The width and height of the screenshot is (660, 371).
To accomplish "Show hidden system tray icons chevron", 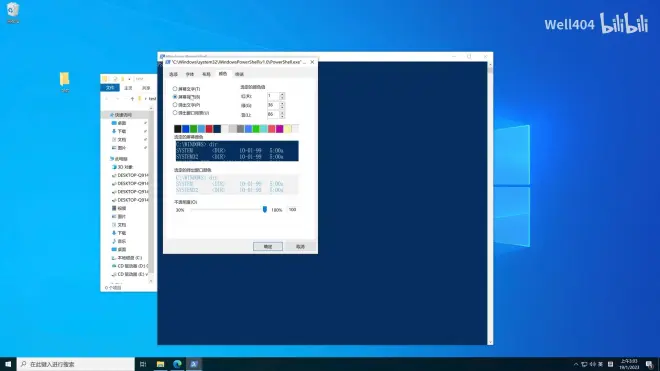I will tap(576, 364).
